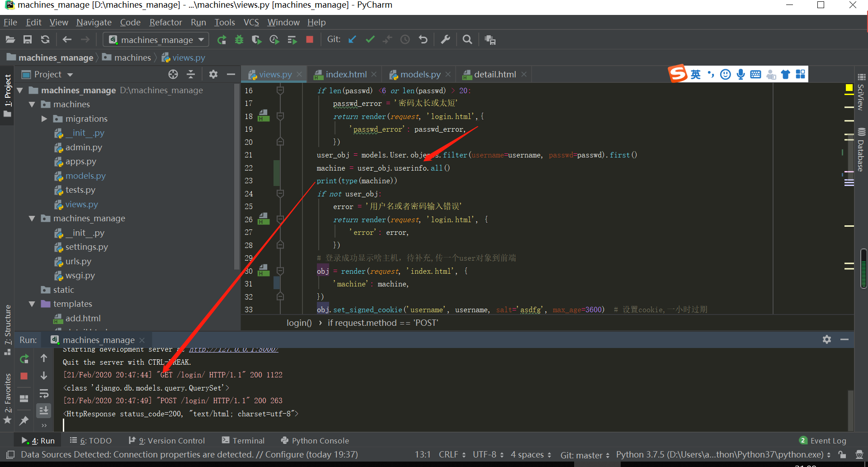Toggle soft-wrap in Run console
Screen dimensions: 868x467
[x=44, y=393]
